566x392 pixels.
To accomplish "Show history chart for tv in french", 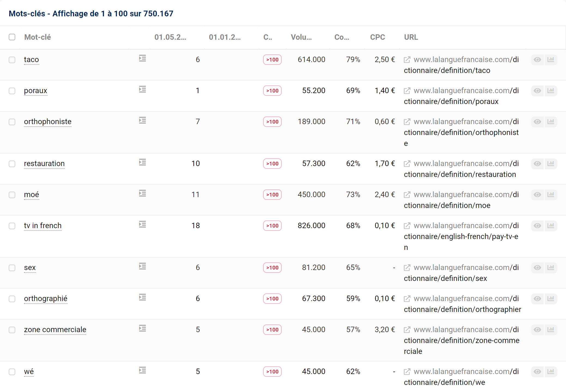I will 551,226.
